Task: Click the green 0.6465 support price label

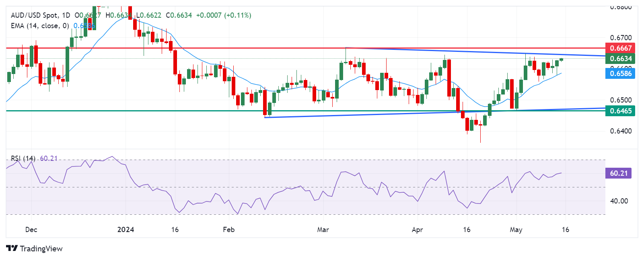Action: coord(620,111)
